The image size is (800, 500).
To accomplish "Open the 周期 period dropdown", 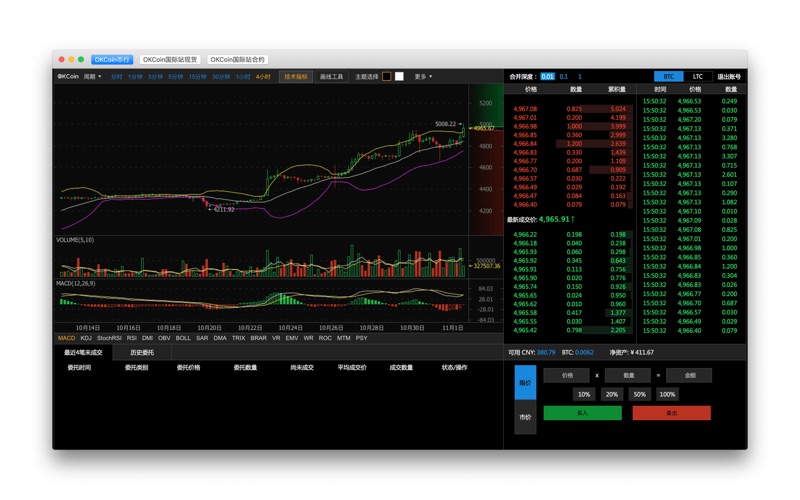I will pyautogui.click(x=92, y=77).
